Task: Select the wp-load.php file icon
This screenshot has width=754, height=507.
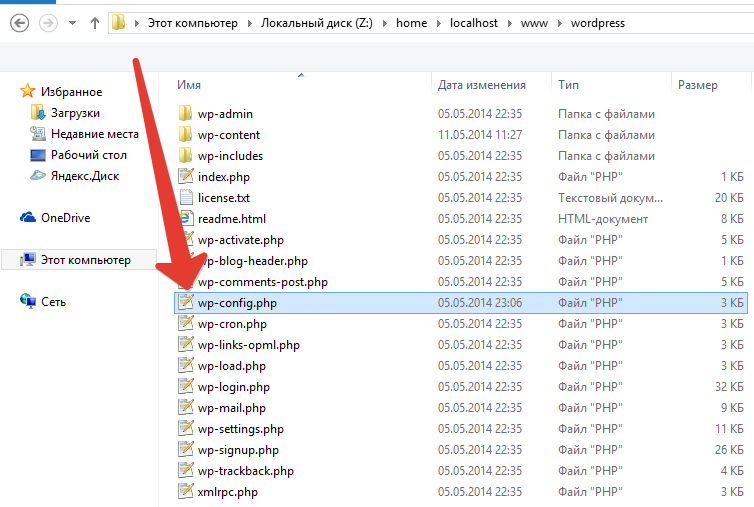Action: pyautogui.click(x=186, y=365)
